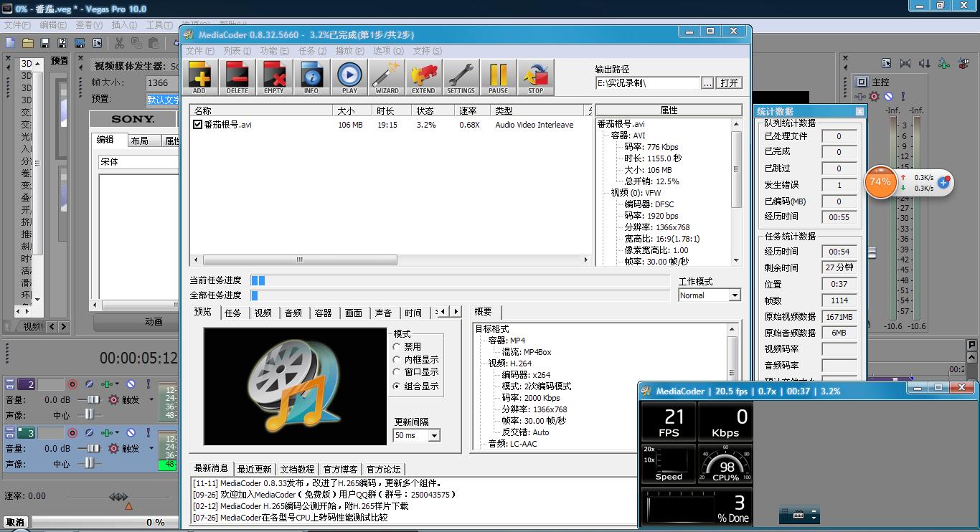
Task: Switch to the 视频 settings tab
Action: 263,313
